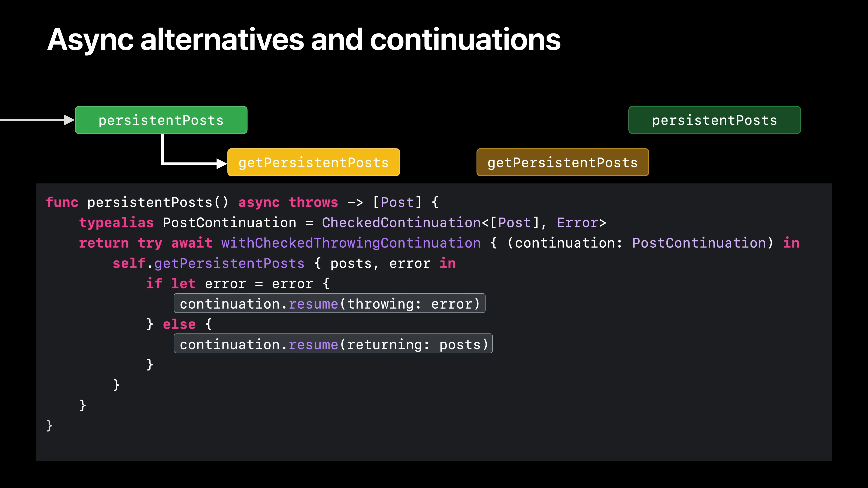Click the highlighted resume(throwing: error) line

click(x=329, y=303)
